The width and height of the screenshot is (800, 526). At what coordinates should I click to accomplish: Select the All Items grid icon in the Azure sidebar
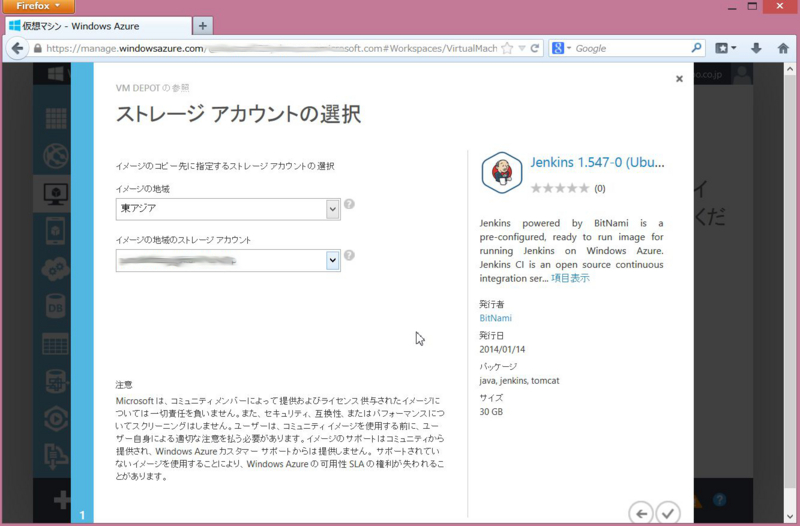[56, 118]
